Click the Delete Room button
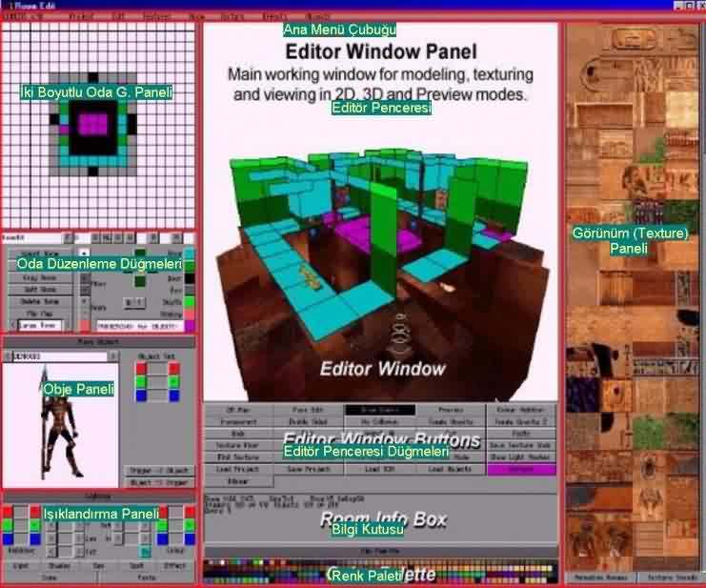Screen dimensions: 706x588 click(40, 301)
